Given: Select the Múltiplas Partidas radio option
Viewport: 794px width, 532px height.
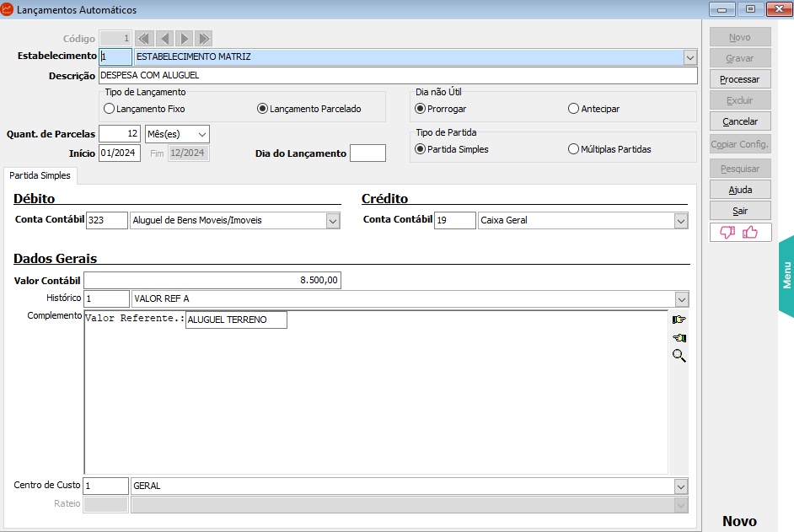Looking at the screenshot, I should 574,149.
